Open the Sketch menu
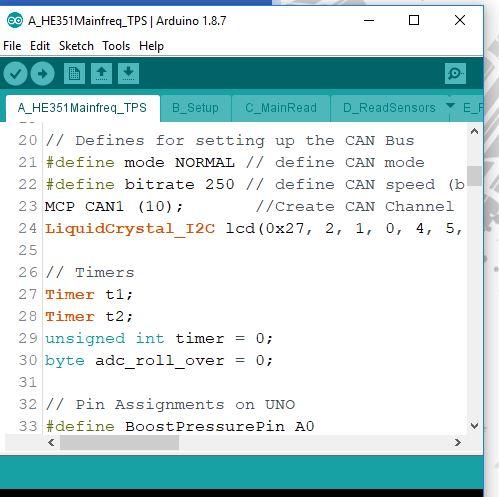This screenshot has width=499, height=497. [76, 46]
